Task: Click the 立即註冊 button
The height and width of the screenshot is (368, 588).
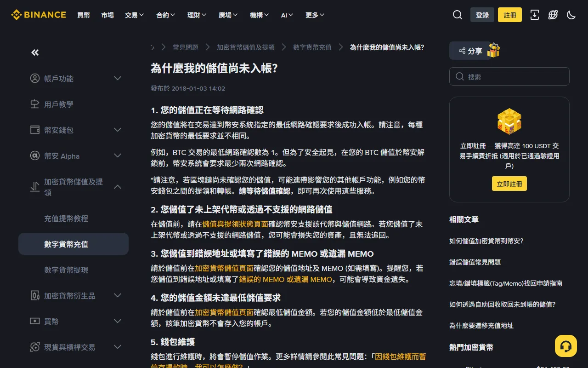Action: tap(509, 184)
